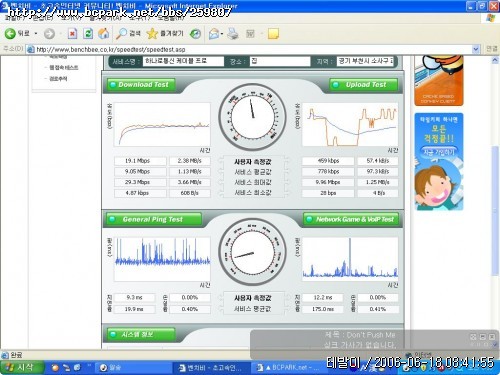Screen dimensions: 500x375
Task: Open the Windows Start button
Action: tap(22, 367)
